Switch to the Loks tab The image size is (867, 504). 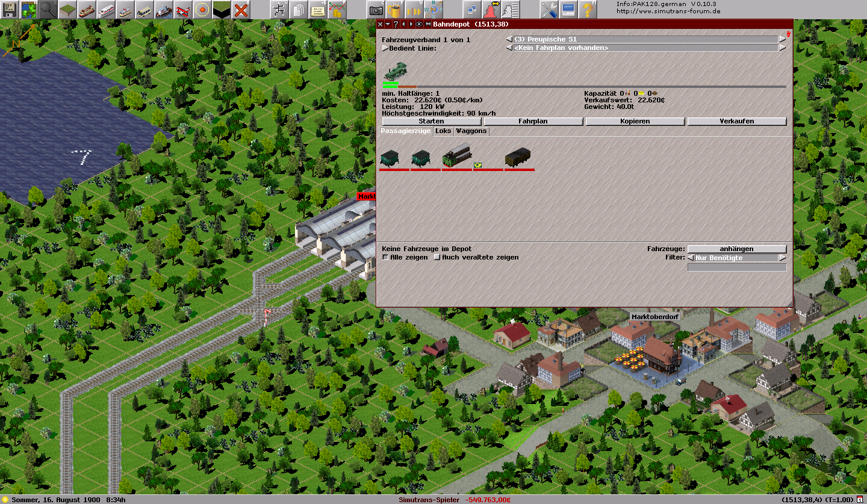443,131
